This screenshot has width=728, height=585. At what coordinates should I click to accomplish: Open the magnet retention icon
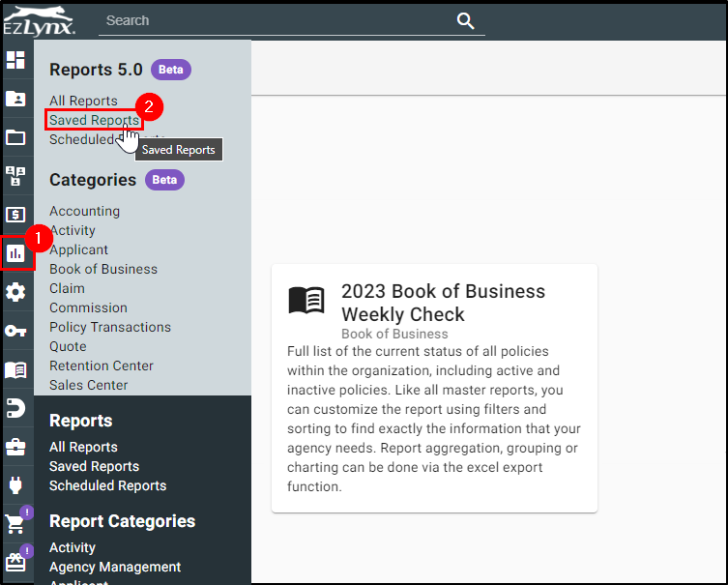click(15, 408)
